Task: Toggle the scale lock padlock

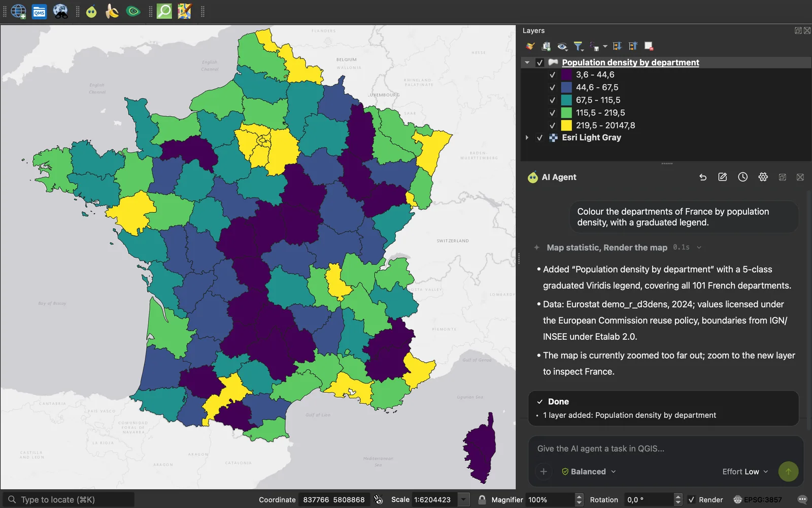Action: [x=482, y=500]
